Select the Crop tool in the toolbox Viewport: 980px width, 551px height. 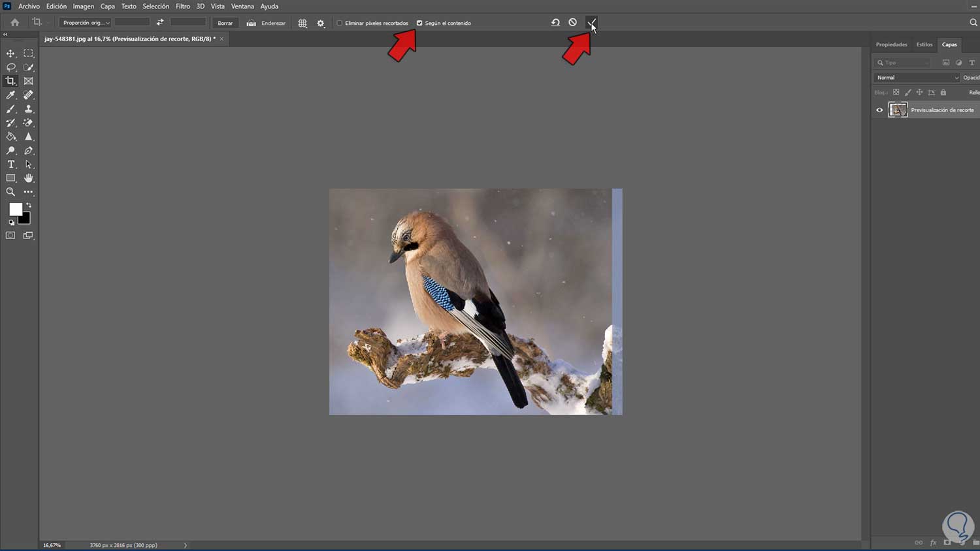(x=10, y=81)
